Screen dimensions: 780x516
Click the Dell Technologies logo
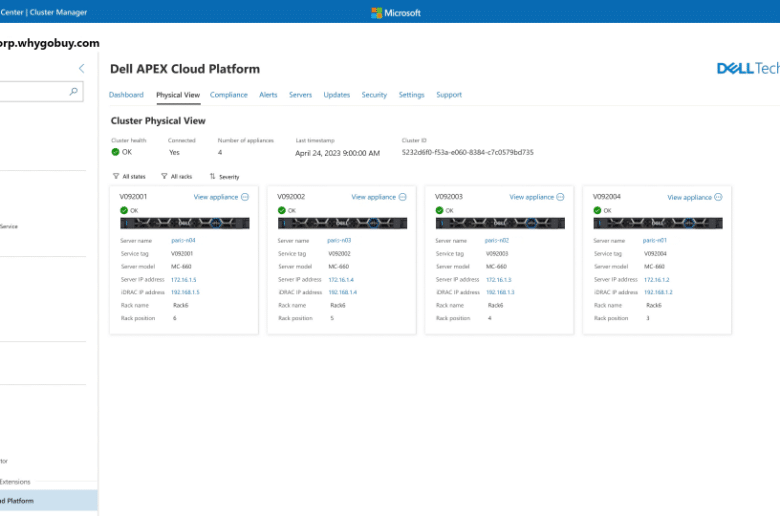point(748,68)
